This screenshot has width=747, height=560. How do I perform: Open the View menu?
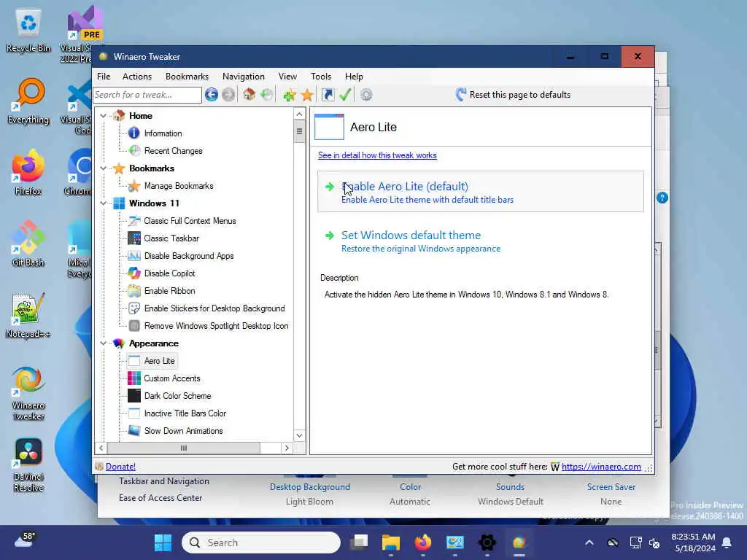pyautogui.click(x=287, y=76)
